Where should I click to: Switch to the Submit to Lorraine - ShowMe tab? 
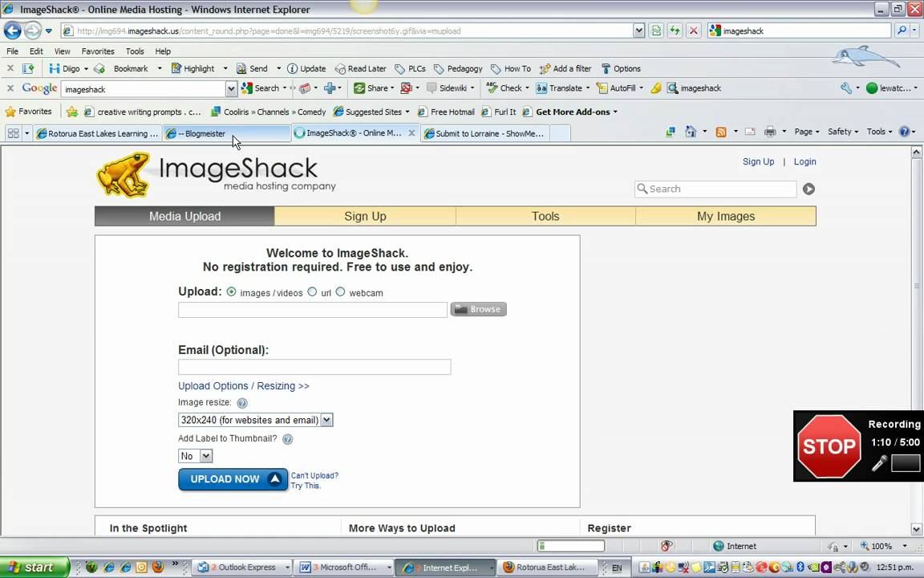click(x=486, y=134)
